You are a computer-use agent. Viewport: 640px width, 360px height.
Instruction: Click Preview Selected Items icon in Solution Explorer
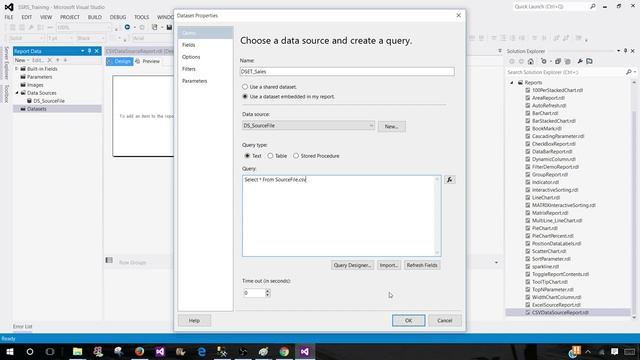589,62
